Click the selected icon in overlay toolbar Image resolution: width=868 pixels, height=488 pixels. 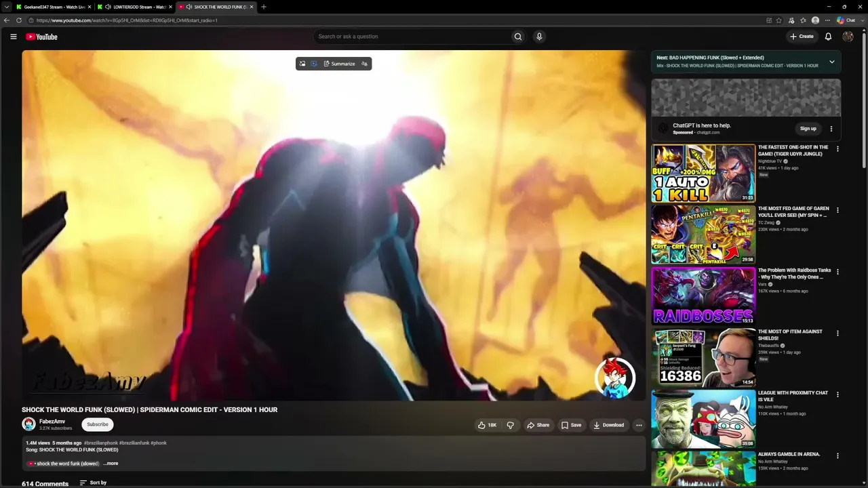coord(314,64)
